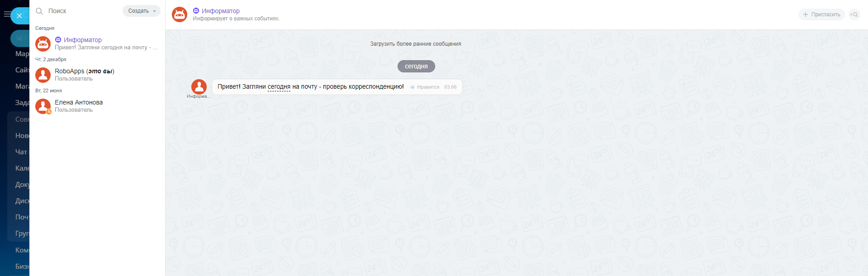This screenshot has height=276, width=868.
Task: Click Елена Антонова's avatar with clock badge
Action: (x=43, y=106)
